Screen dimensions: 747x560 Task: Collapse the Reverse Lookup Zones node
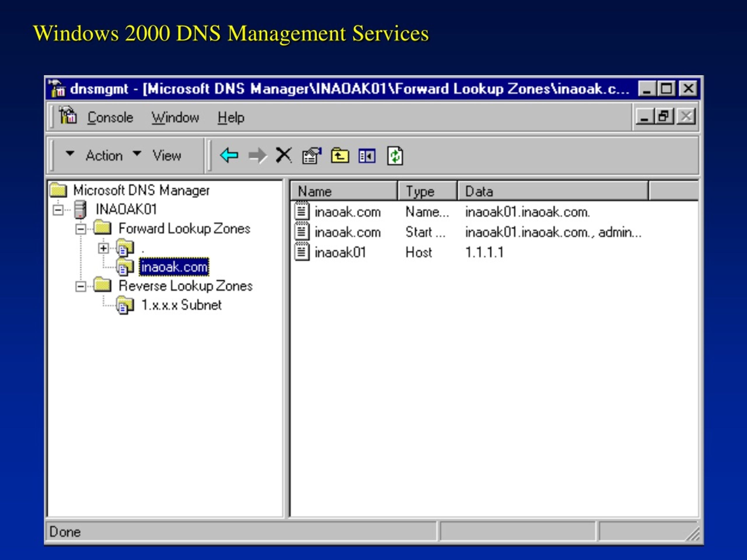[80, 287]
